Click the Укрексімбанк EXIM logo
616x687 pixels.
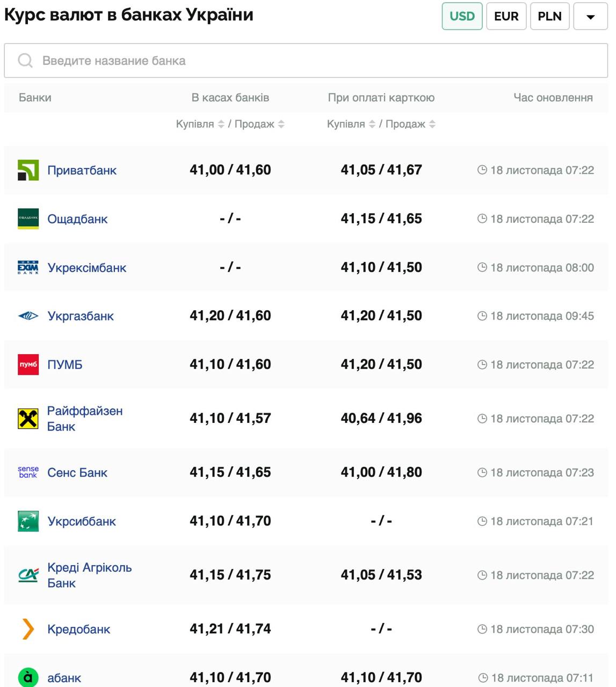(28, 268)
